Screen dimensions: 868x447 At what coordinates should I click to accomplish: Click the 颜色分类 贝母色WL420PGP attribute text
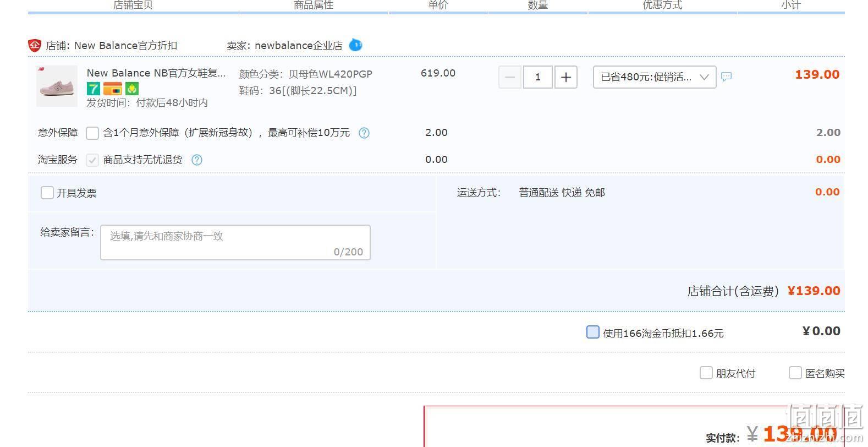(x=306, y=74)
